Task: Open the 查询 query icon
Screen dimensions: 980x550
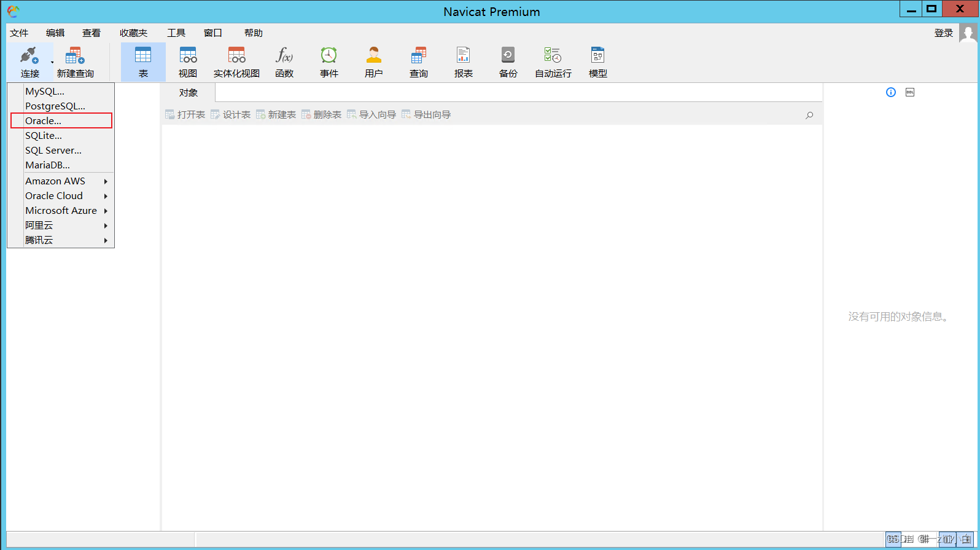Action: click(x=419, y=55)
